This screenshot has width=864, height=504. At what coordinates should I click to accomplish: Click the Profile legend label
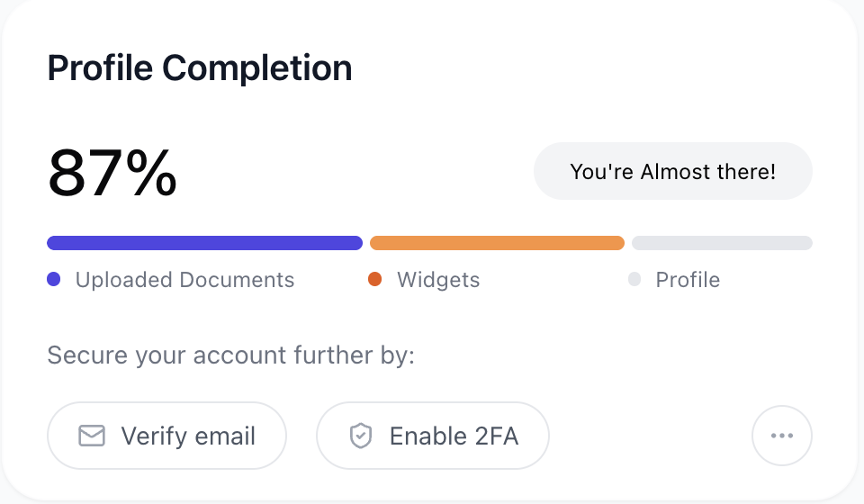click(x=688, y=280)
